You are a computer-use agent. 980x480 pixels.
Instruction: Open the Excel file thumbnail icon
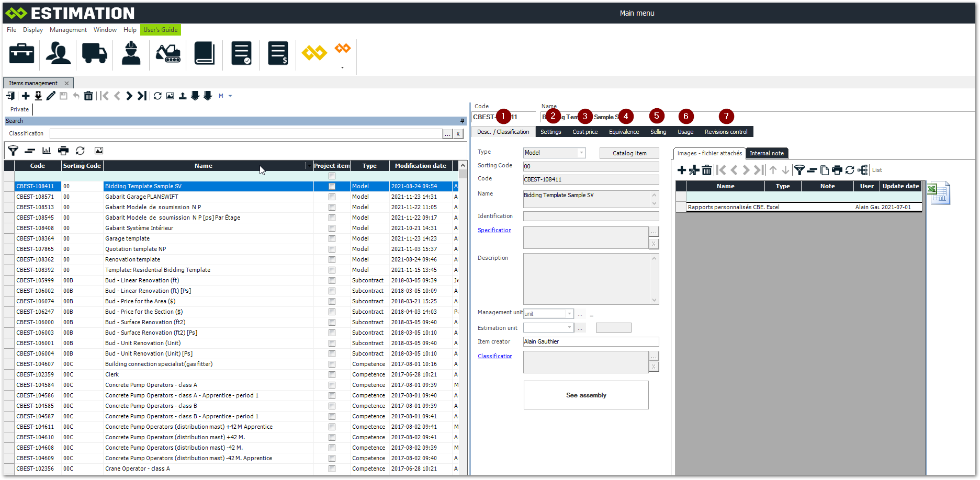tap(939, 193)
